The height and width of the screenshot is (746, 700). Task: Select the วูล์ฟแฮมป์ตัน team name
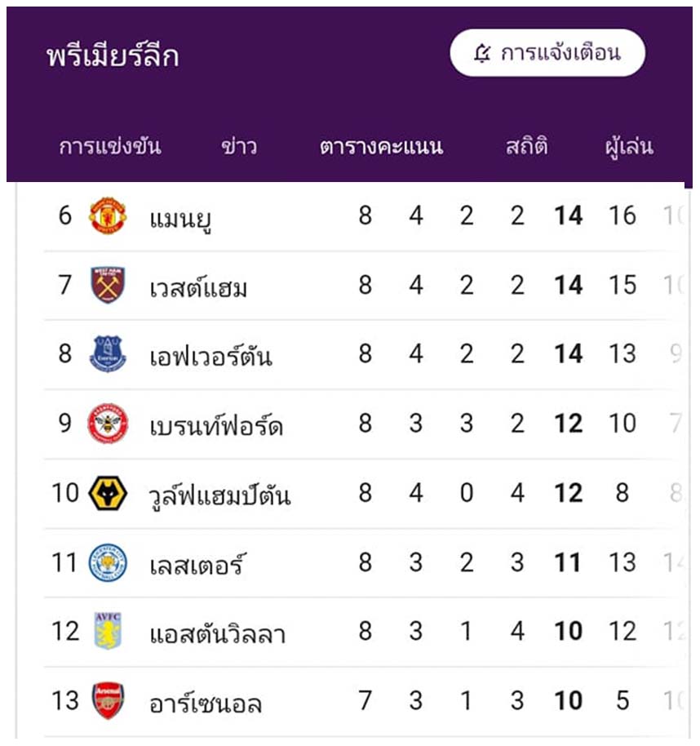coord(219,495)
